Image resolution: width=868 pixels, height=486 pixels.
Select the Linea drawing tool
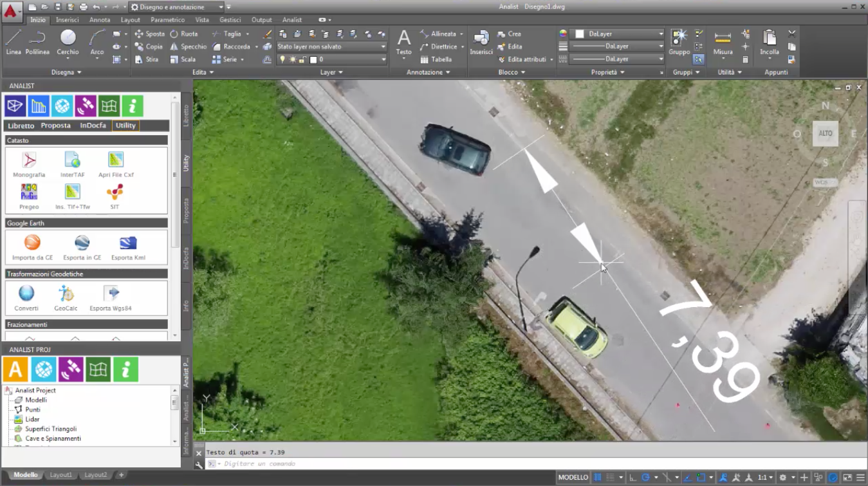(x=13, y=42)
